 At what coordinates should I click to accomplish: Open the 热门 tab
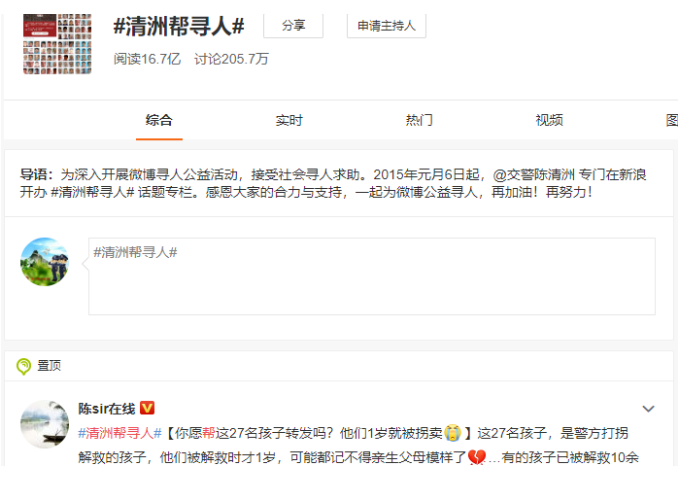(419, 120)
